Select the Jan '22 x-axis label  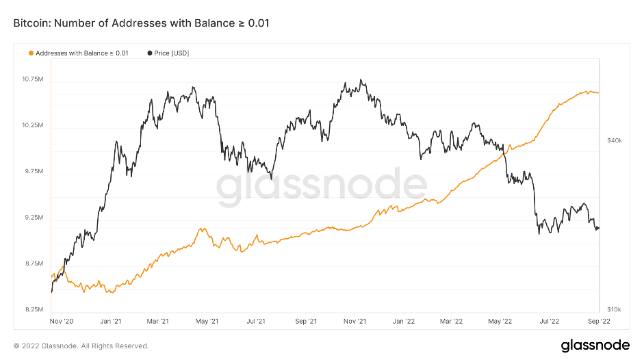[404, 320]
